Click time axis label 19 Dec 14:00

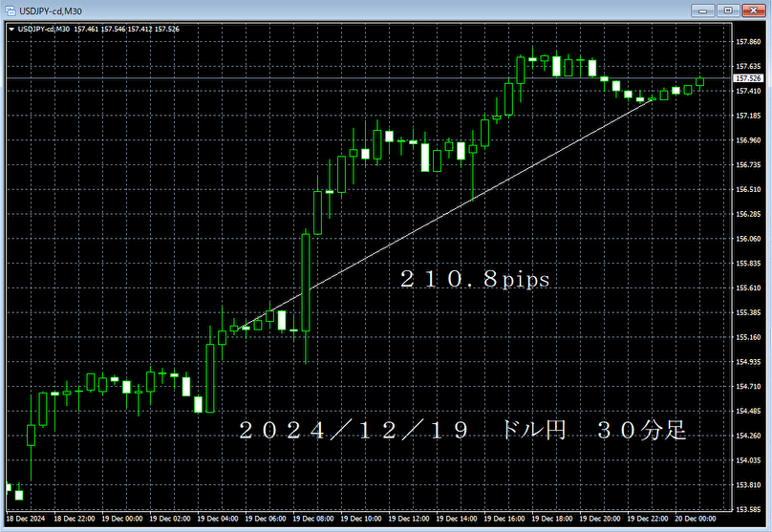pos(457,519)
